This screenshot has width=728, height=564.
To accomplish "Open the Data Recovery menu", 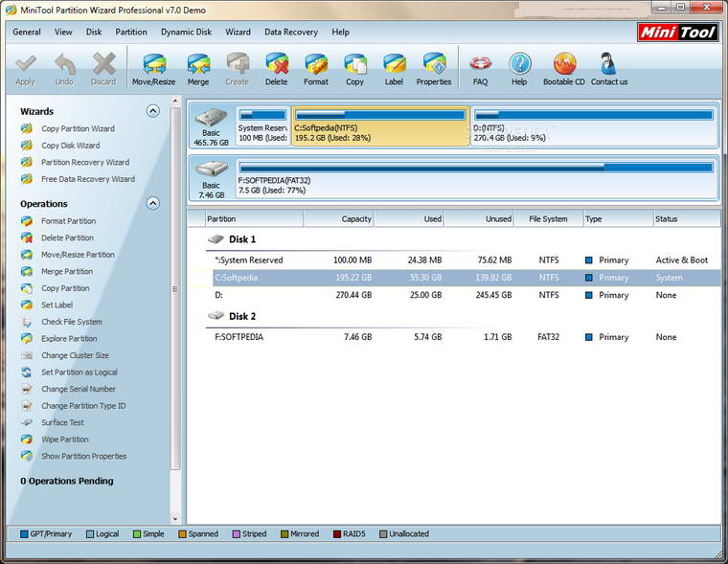I will coord(291,32).
